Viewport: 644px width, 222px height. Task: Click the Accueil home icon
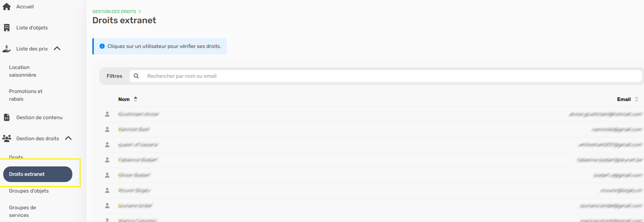[7, 7]
